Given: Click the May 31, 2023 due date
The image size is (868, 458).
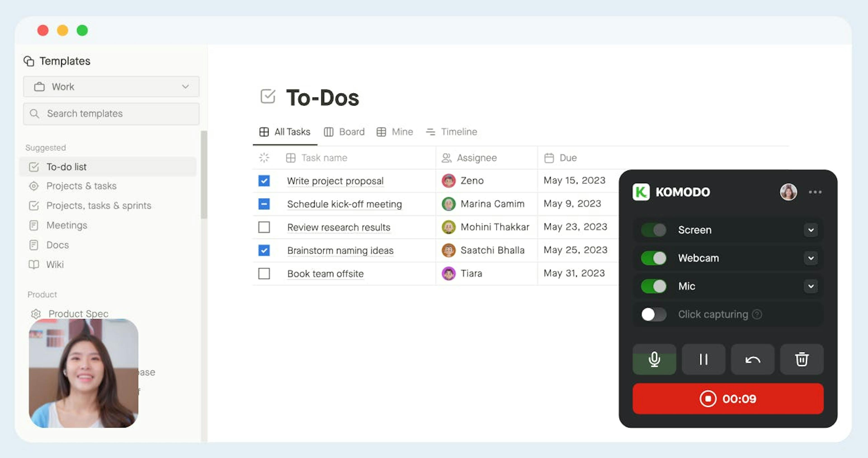Looking at the screenshot, I should [574, 273].
